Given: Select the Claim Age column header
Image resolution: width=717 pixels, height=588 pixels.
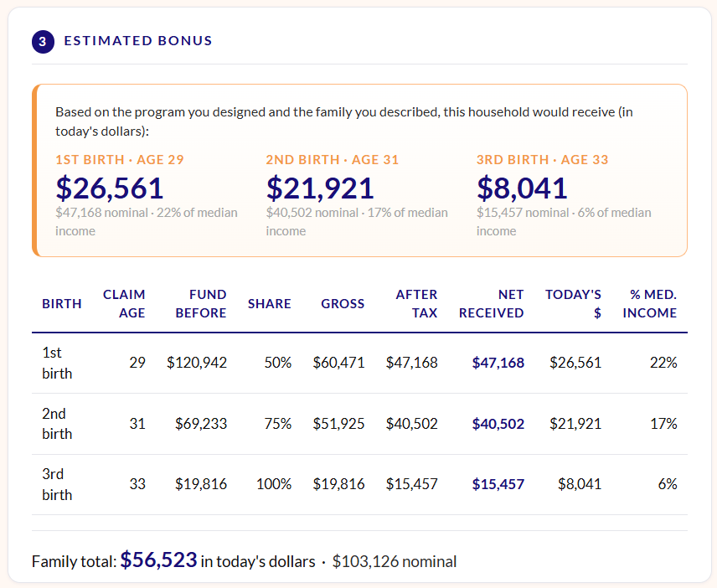Looking at the screenshot, I should pyautogui.click(x=124, y=303).
